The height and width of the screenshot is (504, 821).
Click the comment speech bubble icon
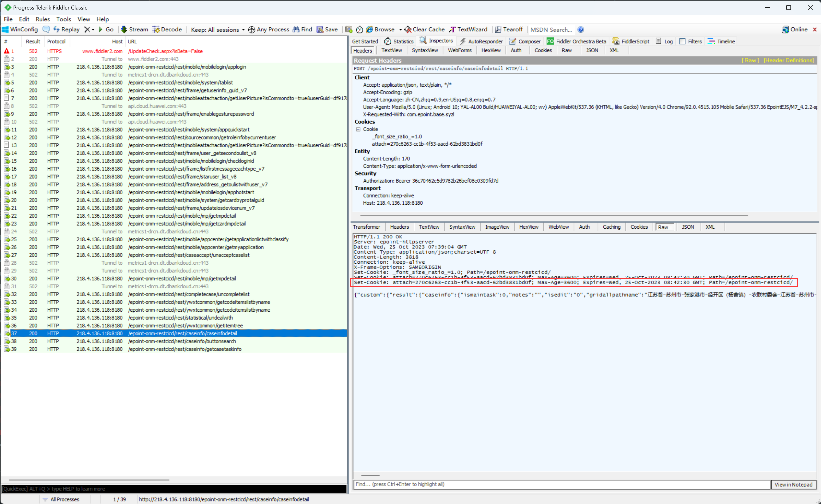(46, 29)
